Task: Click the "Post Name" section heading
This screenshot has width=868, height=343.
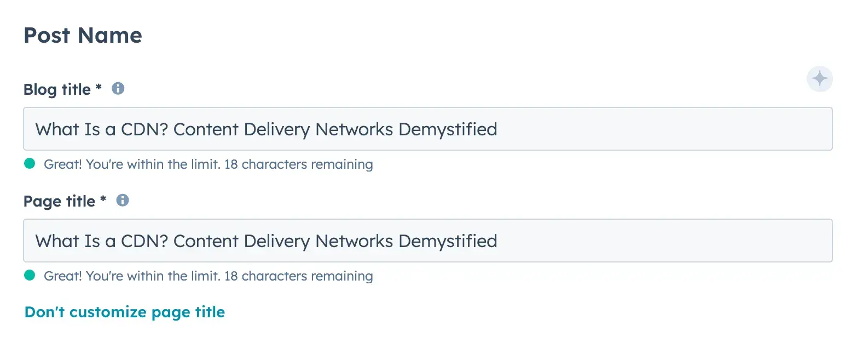Action: point(83,36)
